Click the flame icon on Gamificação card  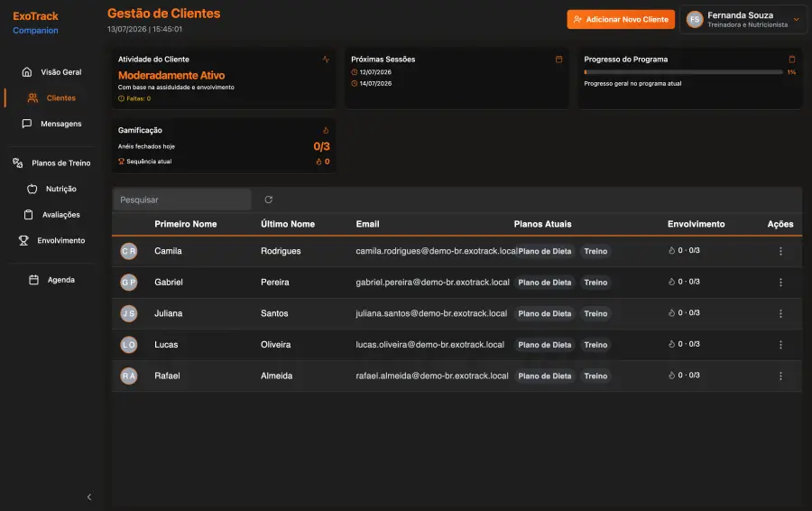(326, 130)
